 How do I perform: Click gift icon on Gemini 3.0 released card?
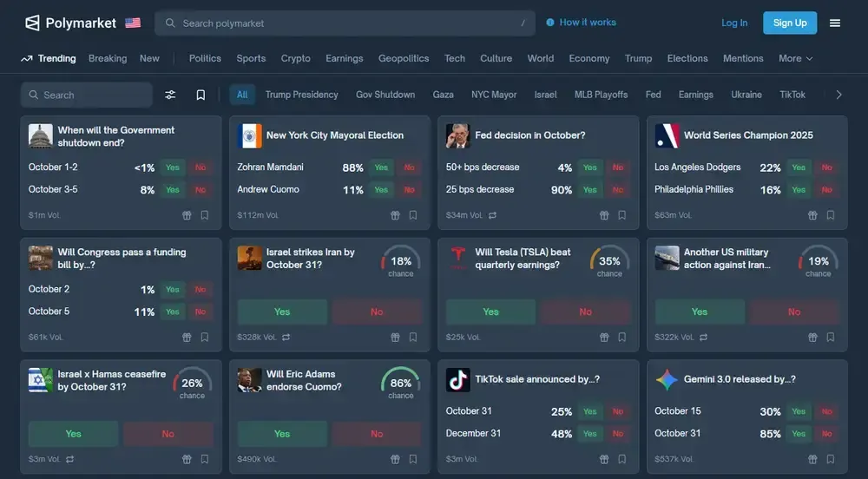point(812,459)
